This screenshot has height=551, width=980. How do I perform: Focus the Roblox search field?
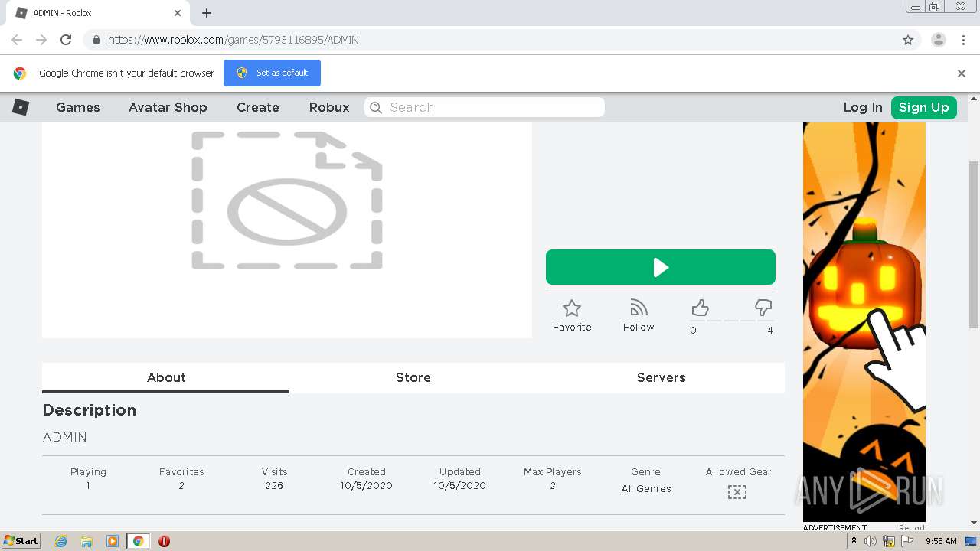click(x=485, y=107)
